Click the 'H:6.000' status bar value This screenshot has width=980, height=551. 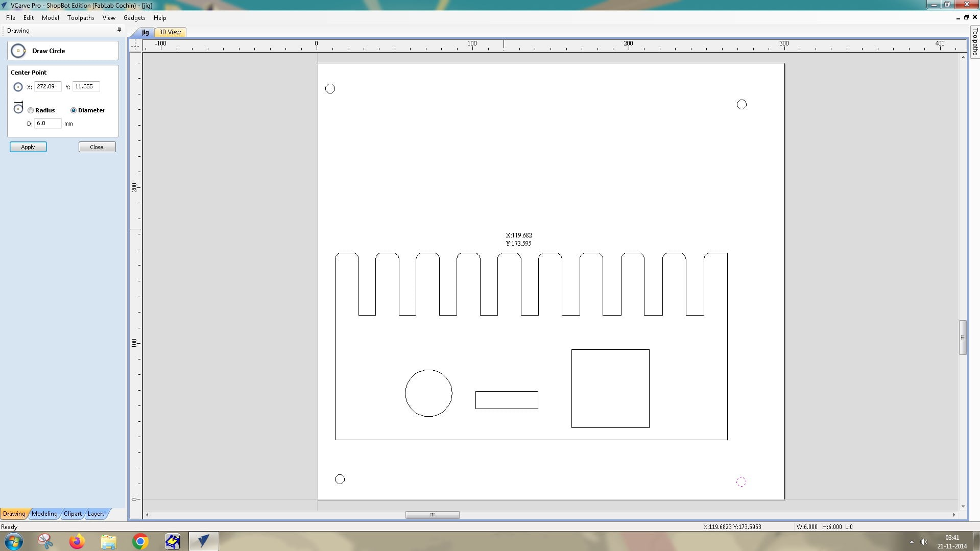(x=832, y=527)
